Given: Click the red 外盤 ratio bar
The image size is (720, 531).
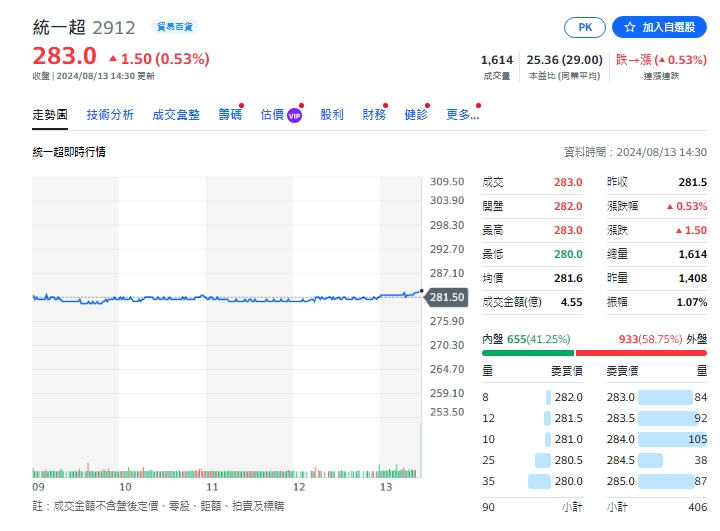Looking at the screenshot, I should click(641, 353).
